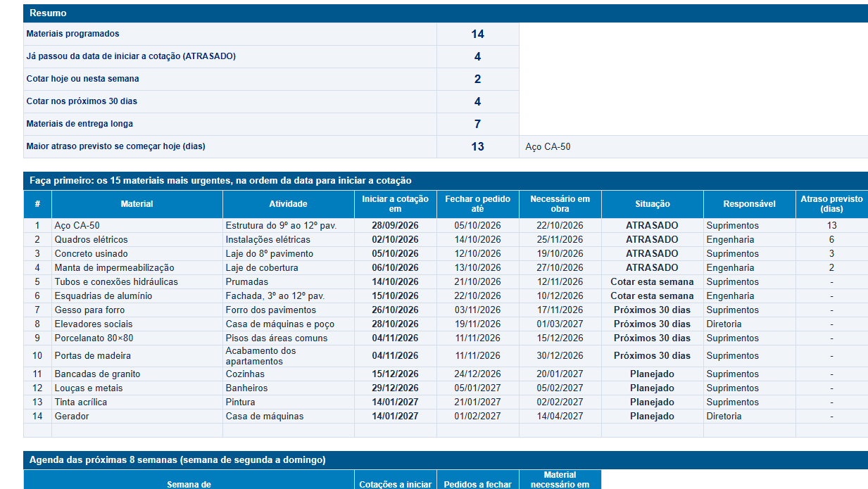Click the Material column header

(x=137, y=204)
